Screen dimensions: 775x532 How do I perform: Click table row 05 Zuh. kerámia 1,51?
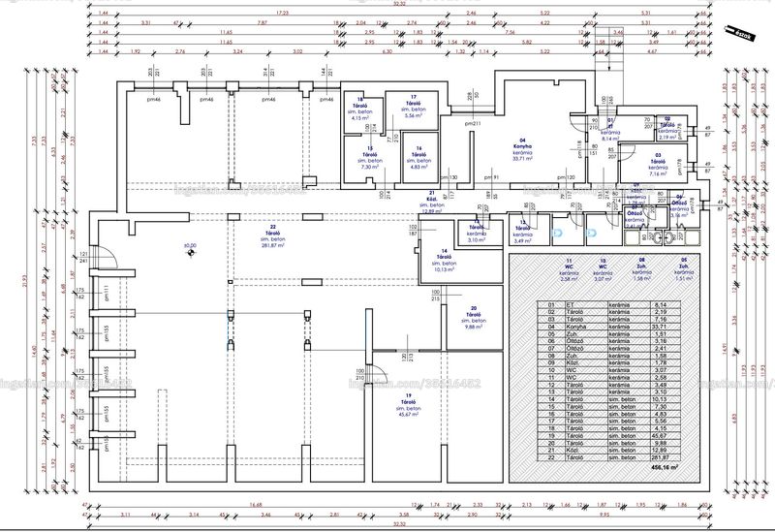point(609,334)
